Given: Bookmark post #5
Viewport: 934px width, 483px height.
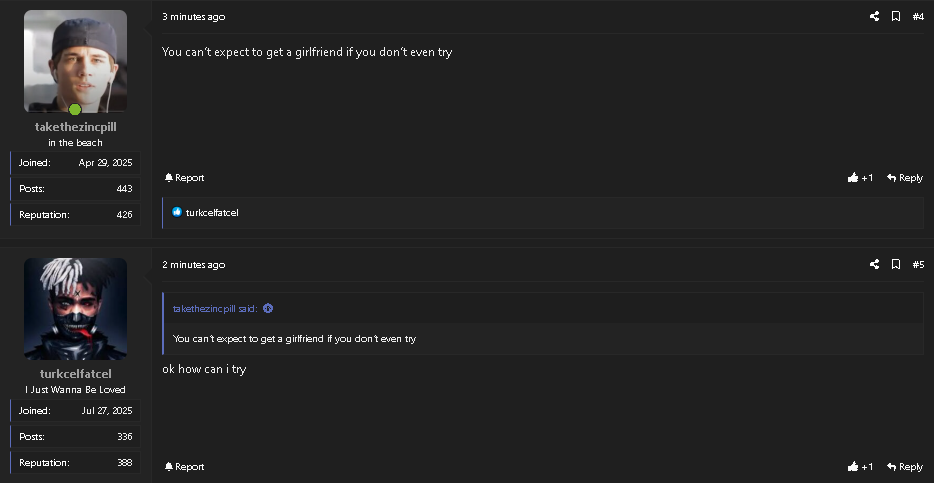Looking at the screenshot, I should [895, 264].
